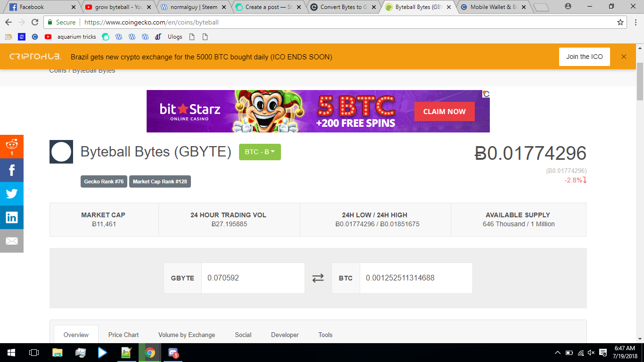Click the AdChoices icon on the BitStarz ad
The image size is (644, 362).
[486, 94]
